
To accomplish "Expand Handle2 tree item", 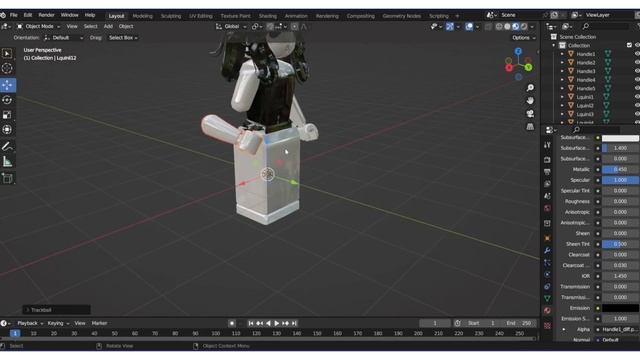I will coord(562,62).
